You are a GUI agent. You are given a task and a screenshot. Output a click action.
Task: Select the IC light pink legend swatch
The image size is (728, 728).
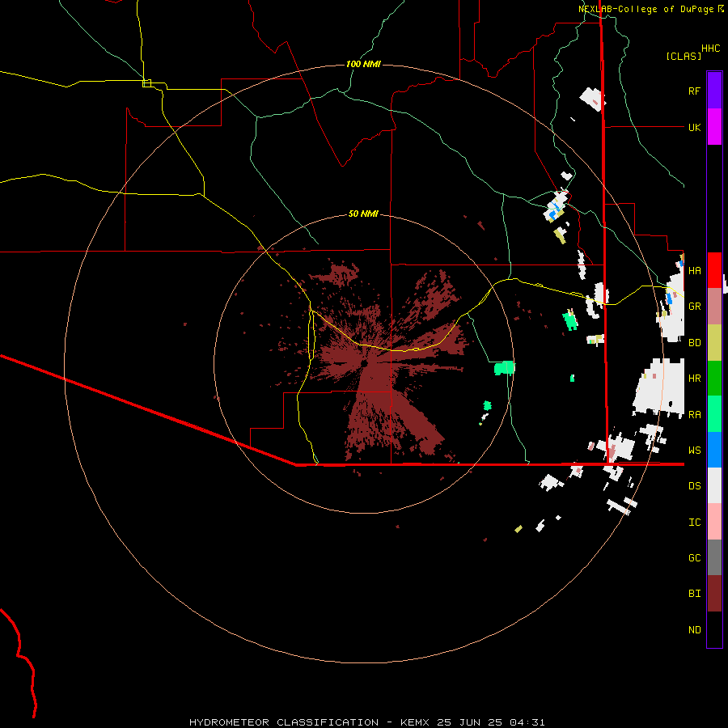pos(714,522)
